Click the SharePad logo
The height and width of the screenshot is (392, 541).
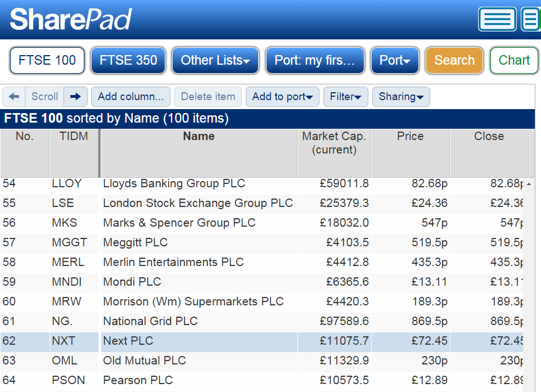coord(71,19)
